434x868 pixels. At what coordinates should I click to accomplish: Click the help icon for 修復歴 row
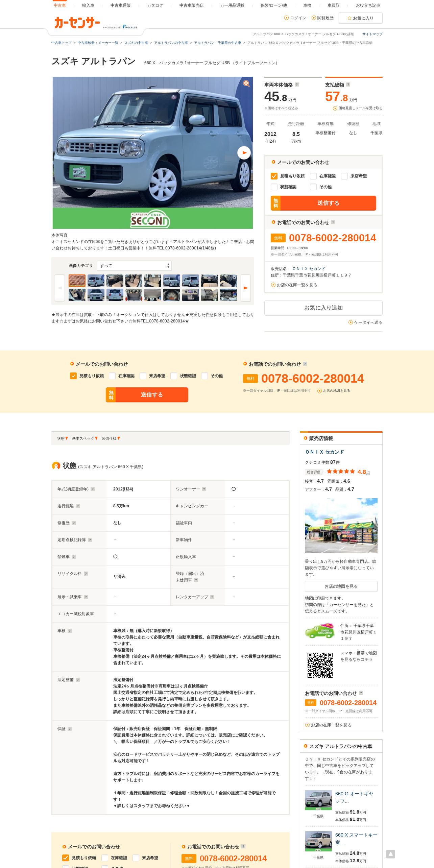(74, 523)
